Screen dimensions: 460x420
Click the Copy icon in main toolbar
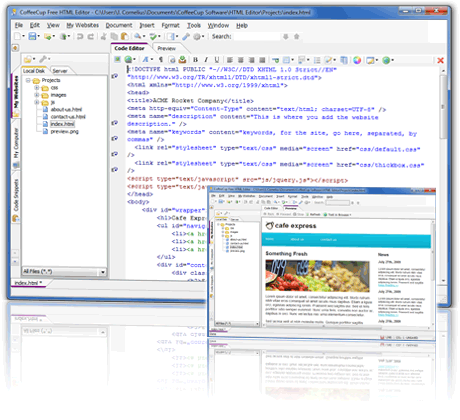coord(114,36)
